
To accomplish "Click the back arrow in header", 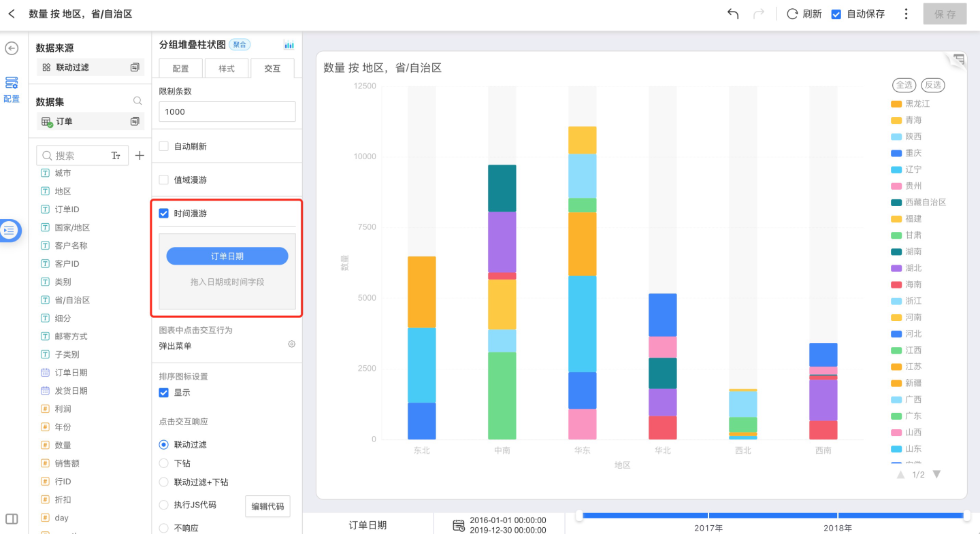I will pyautogui.click(x=12, y=14).
